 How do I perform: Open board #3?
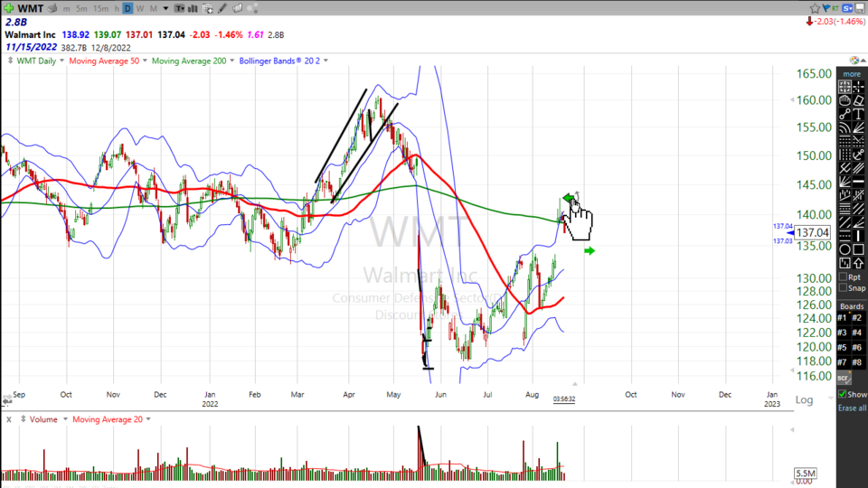pyautogui.click(x=843, y=333)
